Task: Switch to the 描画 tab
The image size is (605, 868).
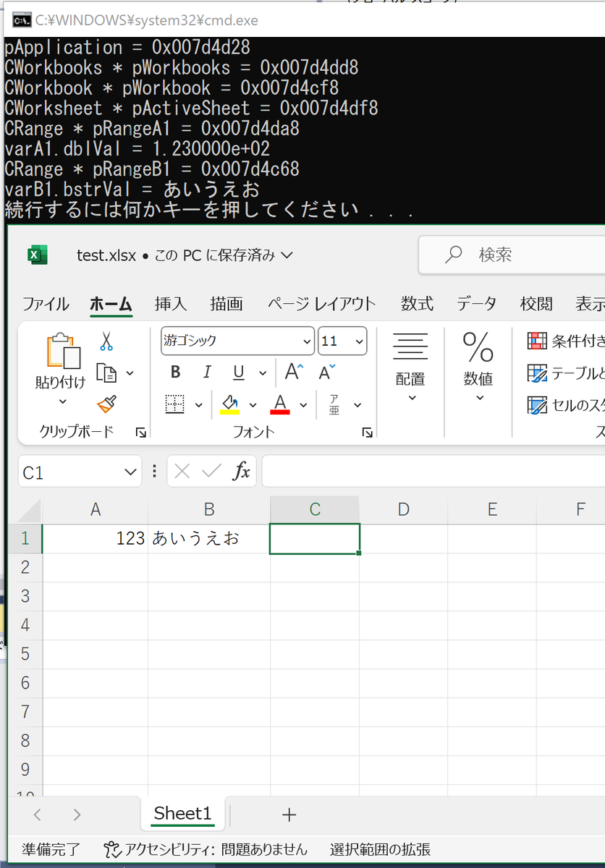Action: (x=227, y=304)
